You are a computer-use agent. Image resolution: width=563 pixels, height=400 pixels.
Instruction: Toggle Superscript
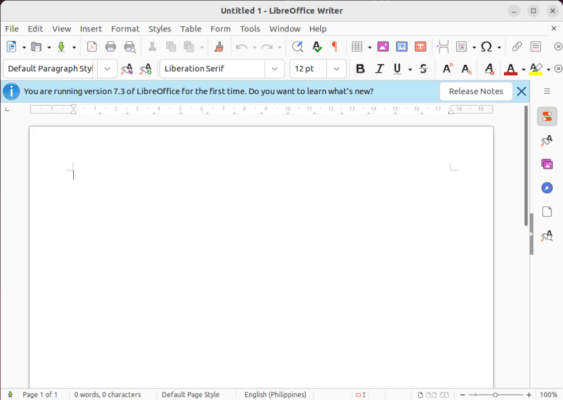[447, 69]
